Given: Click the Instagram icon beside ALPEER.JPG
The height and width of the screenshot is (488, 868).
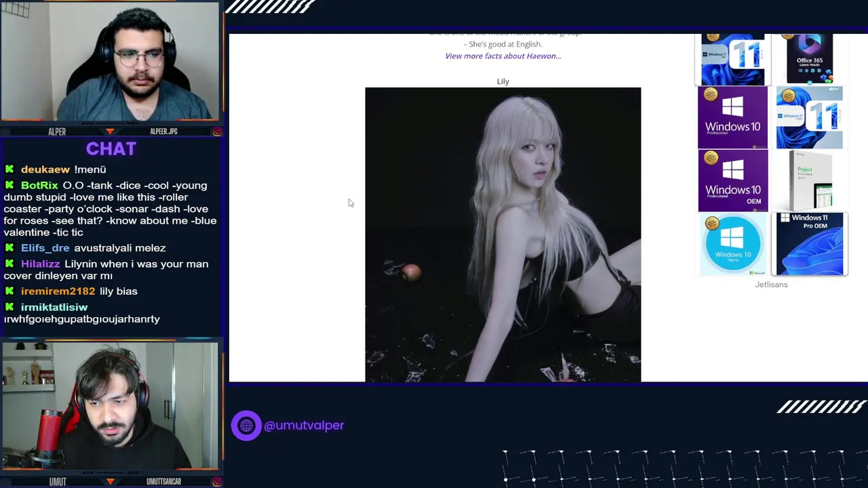Looking at the screenshot, I should tap(217, 131).
